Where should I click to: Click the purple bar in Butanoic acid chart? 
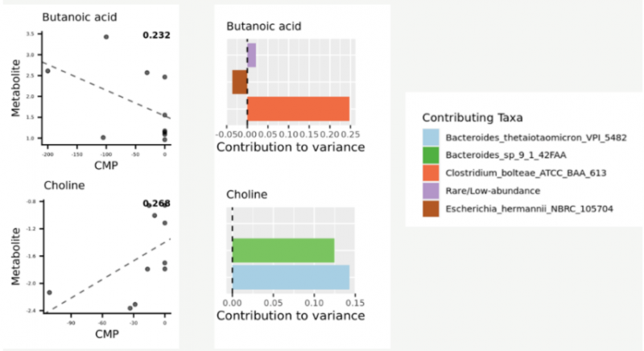click(x=251, y=56)
